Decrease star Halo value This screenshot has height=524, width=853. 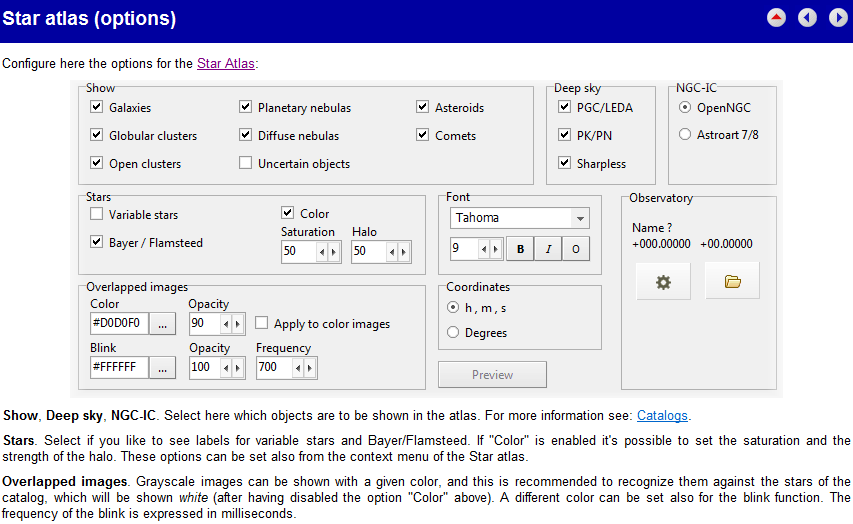coord(392,252)
